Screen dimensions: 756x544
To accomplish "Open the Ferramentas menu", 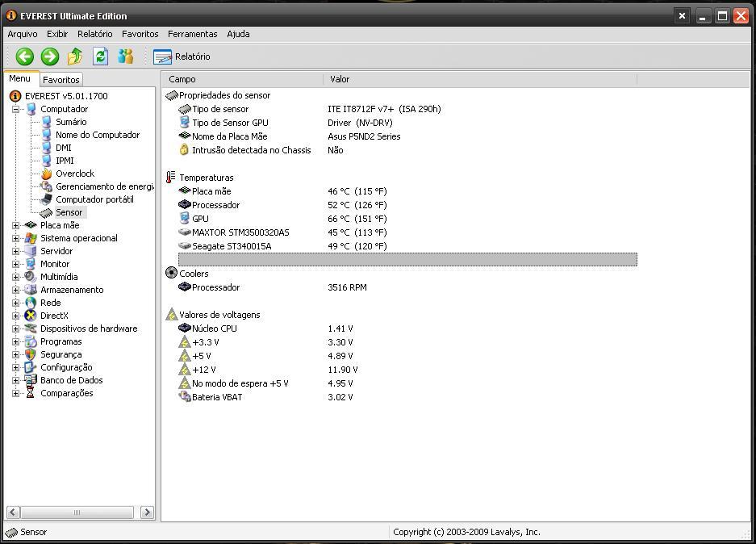I will pyautogui.click(x=192, y=34).
